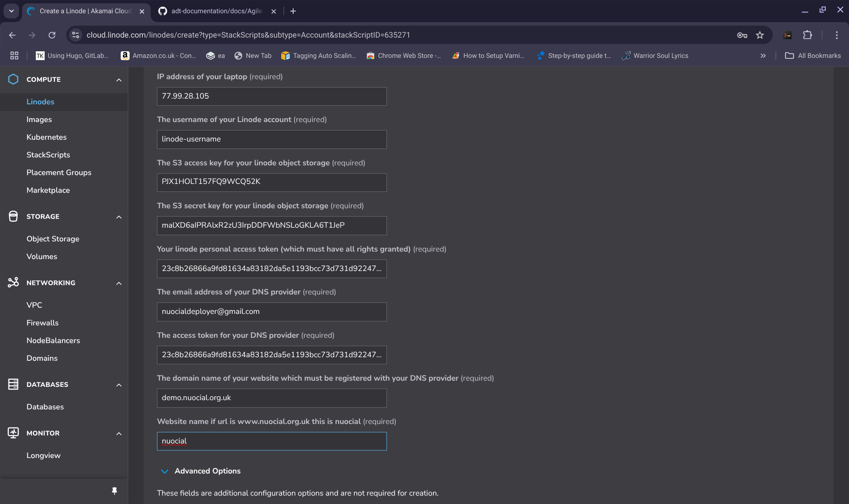The height and width of the screenshot is (504, 849).
Task: Open the Warrior Soul Lyrics bookmark
Action: pyautogui.click(x=655, y=56)
